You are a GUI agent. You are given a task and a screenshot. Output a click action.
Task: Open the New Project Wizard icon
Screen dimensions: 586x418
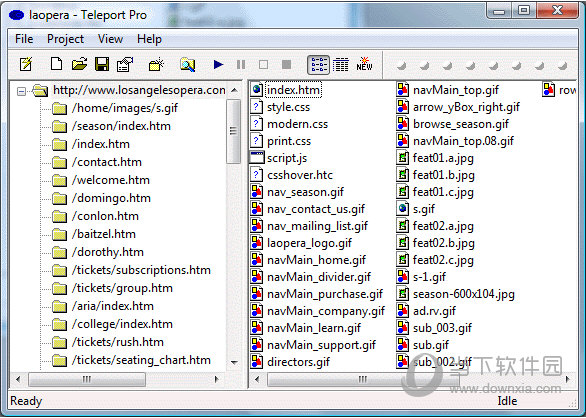26,64
